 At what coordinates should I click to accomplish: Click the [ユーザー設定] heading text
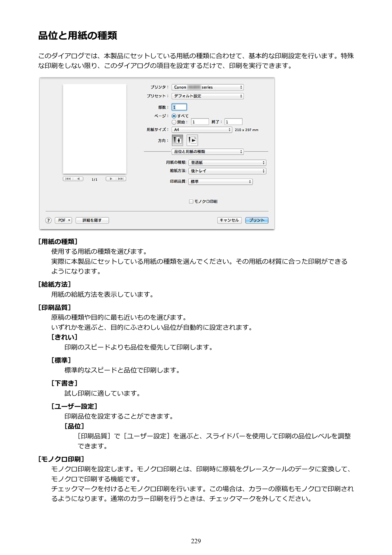pos(74,406)
